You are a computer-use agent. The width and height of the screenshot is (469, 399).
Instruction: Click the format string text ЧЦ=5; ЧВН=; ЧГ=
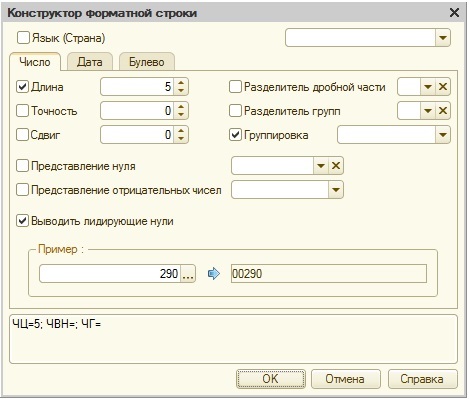[57, 323]
